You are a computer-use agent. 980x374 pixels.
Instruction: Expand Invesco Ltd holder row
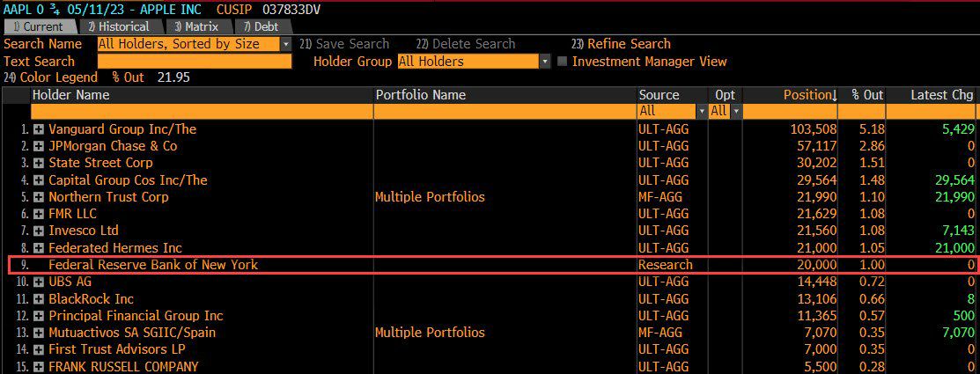point(39,231)
